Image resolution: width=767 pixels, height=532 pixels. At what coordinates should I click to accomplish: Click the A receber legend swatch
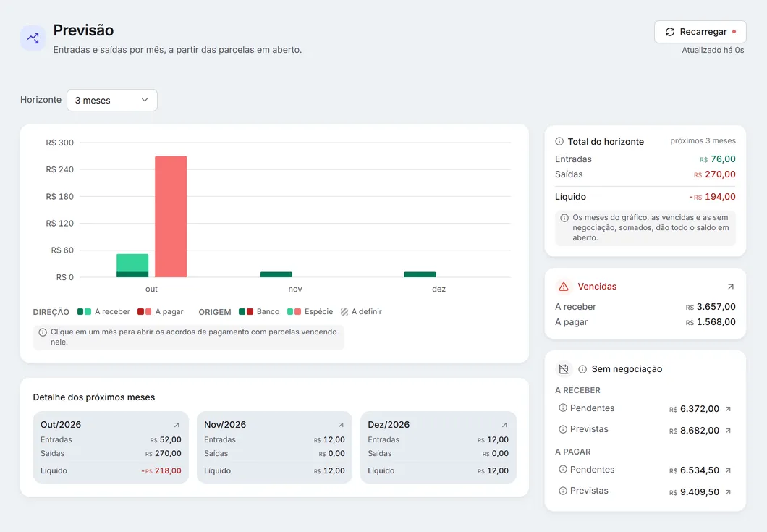(84, 312)
